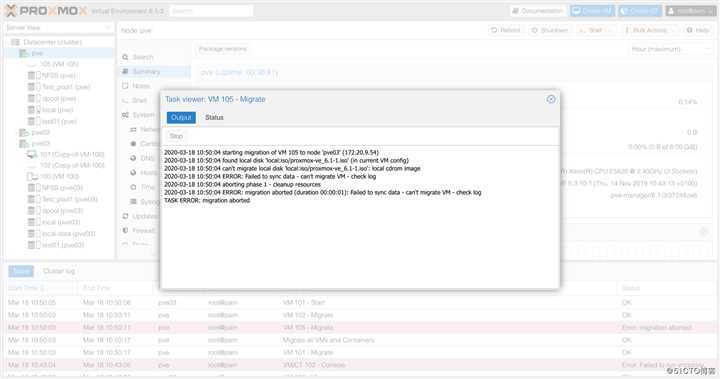Click the Help icon button
The image size is (720, 379).
pyautogui.click(x=689, y=30)
